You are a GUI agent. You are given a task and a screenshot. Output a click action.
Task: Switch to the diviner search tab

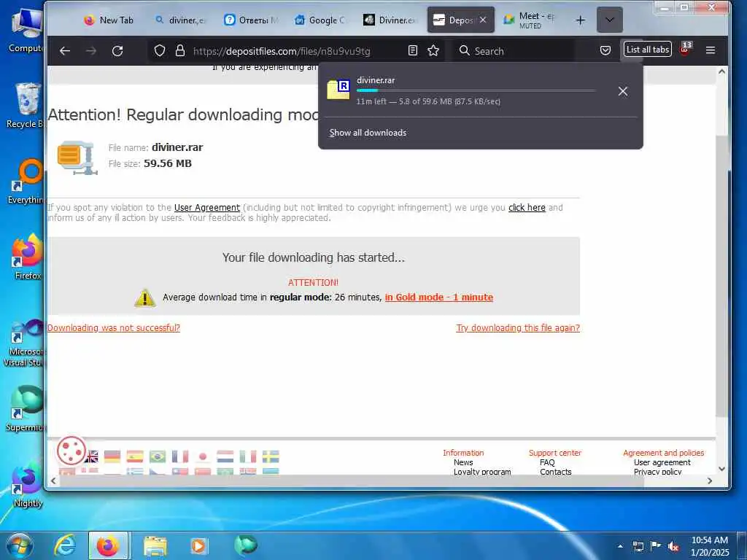coord(181,20)
